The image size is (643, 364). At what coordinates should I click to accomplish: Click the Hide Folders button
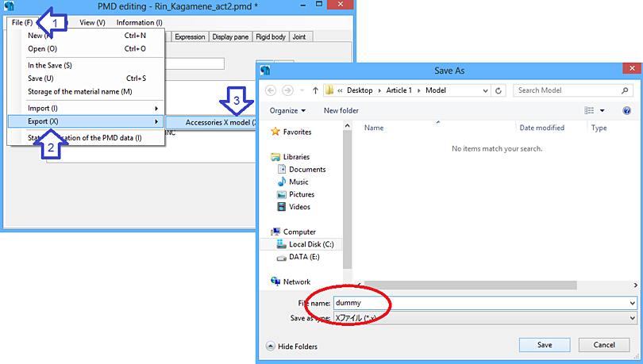coord(291,347)
